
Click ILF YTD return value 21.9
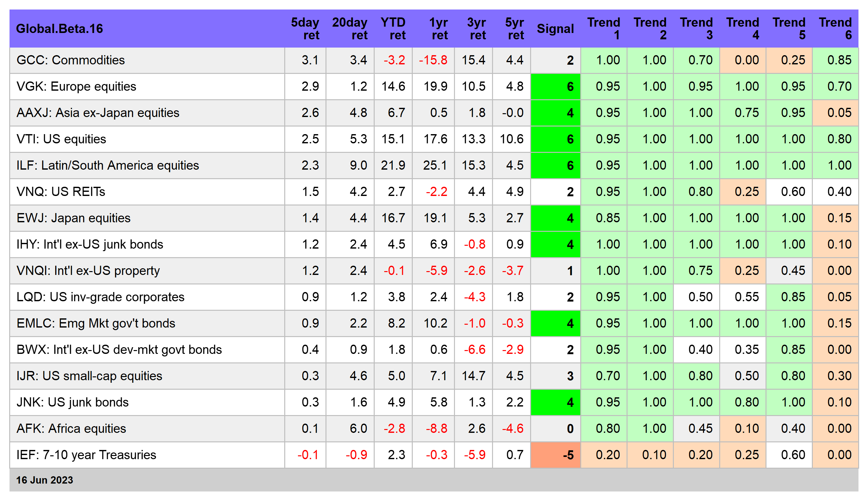pos(393,166)
